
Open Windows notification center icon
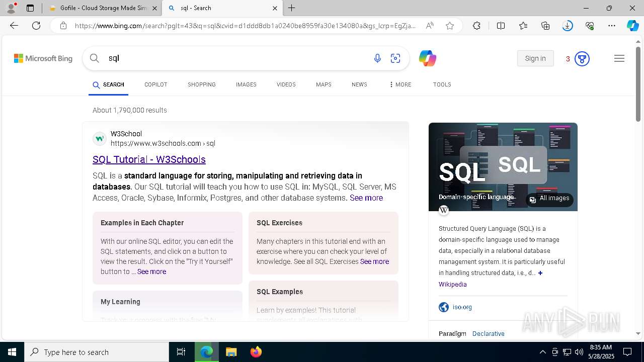(627, 352)
